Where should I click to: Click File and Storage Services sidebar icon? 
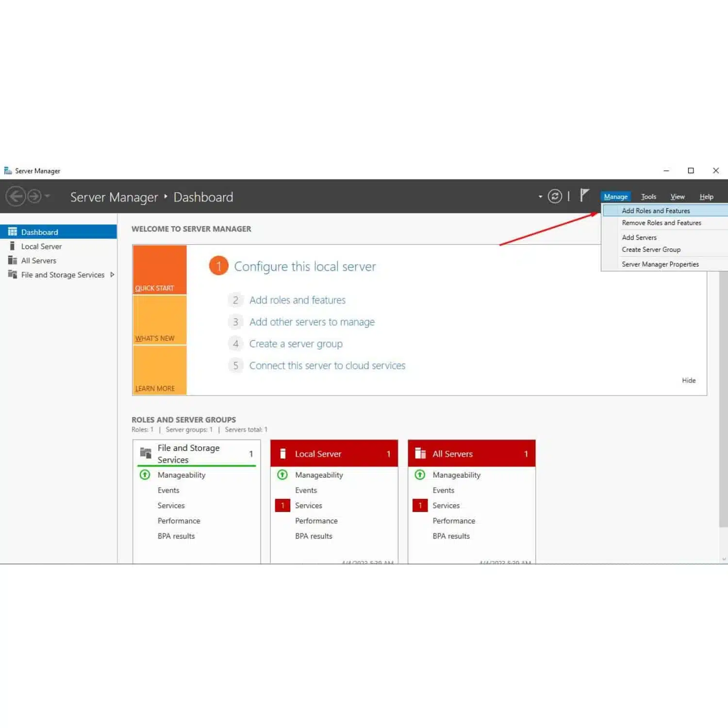pyautogui.click(x=13, y=275)
